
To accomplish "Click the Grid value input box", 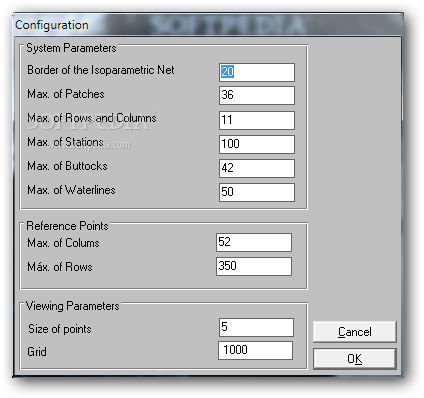I will [x=256, y=350].
